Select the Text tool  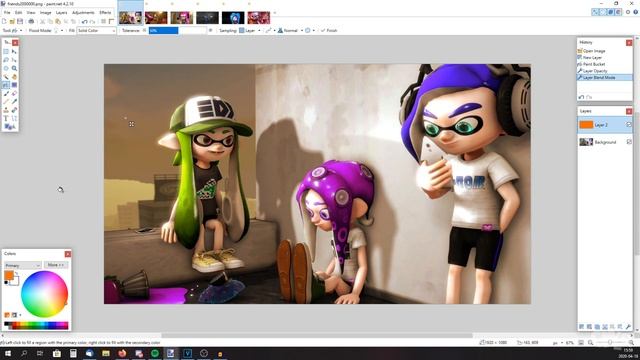click(6, 118)
